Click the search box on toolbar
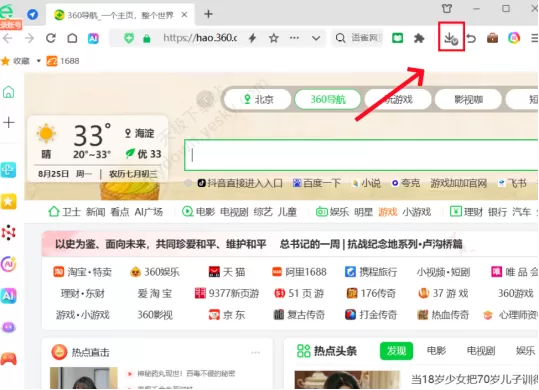 (x=358, y=38)
